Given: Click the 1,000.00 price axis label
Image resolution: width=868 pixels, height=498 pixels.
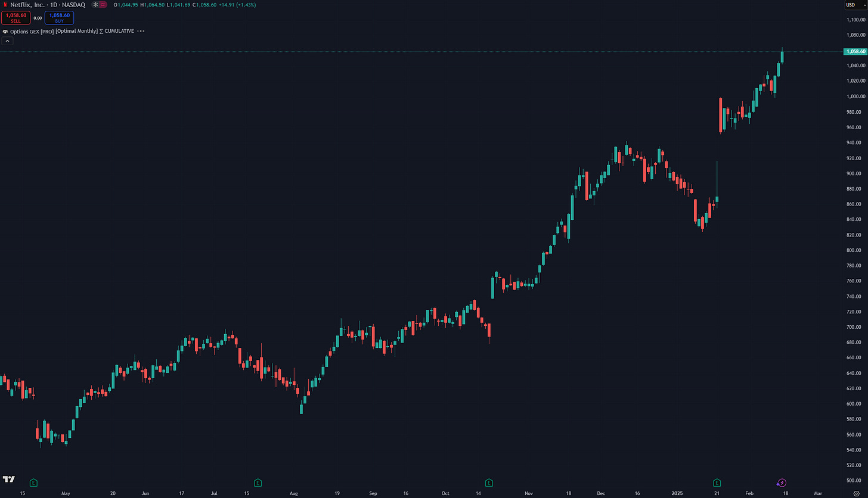Looking at the screenshot, I should tap(856, 97).
